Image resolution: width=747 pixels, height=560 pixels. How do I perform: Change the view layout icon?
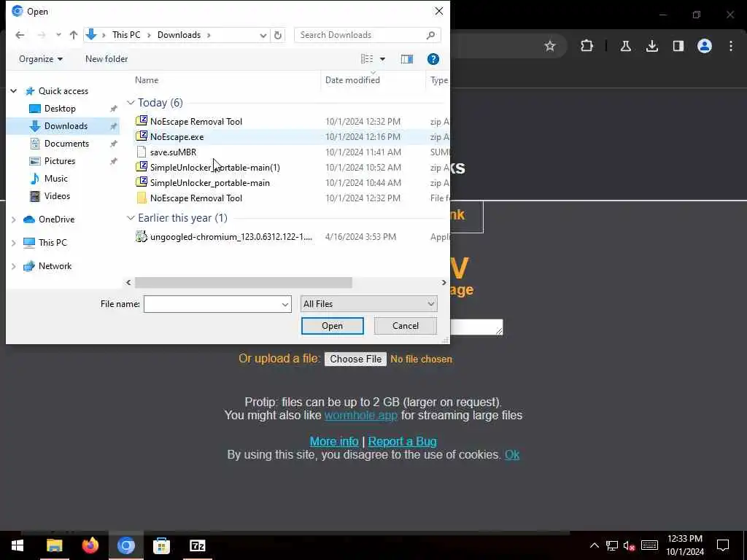(367, 59)
